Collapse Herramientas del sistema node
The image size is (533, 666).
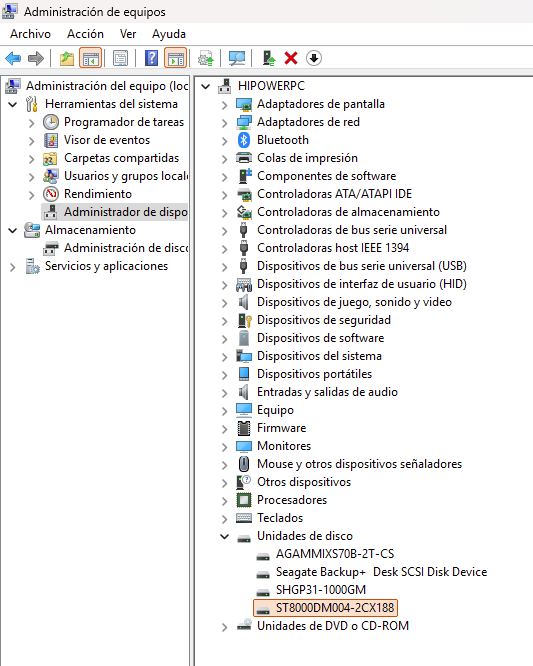click(x=13, y=104)
